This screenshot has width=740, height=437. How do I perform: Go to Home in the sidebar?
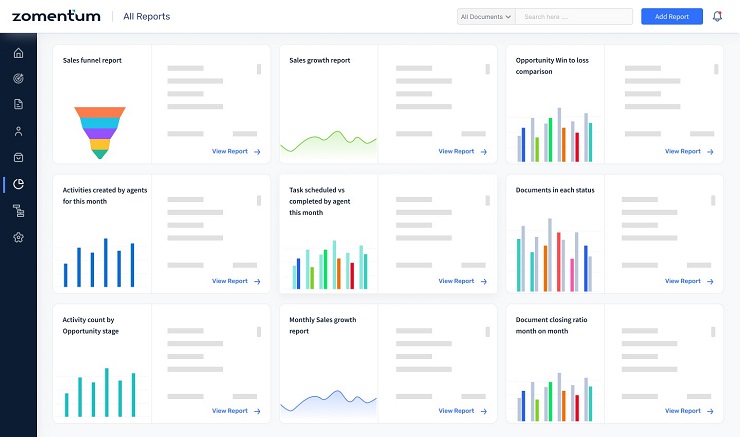coord(18,53)
